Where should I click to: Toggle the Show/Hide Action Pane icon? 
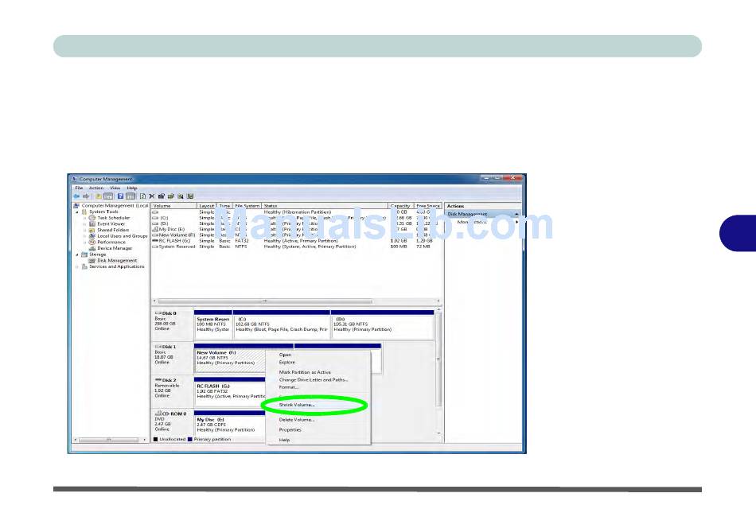[131, 196]
